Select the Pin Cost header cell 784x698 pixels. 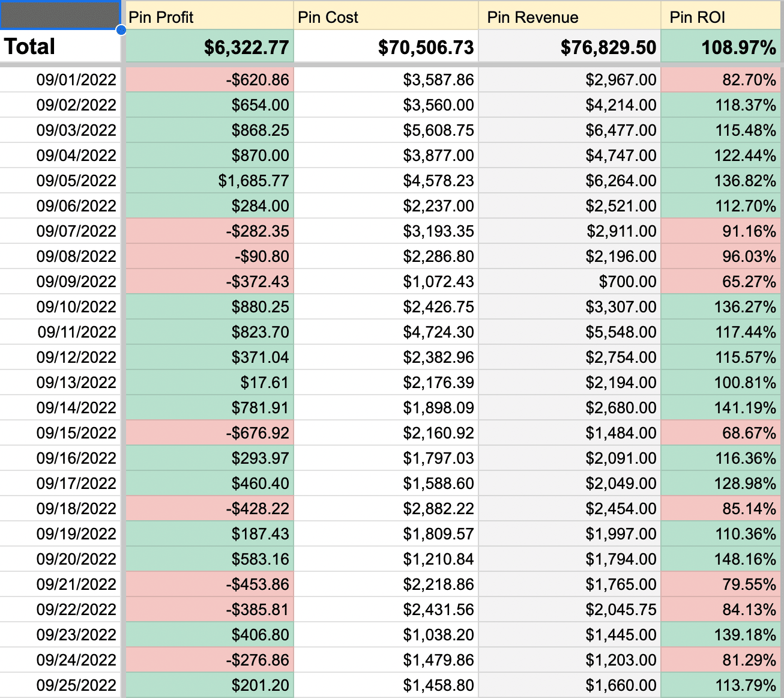(x=386, y=17)
